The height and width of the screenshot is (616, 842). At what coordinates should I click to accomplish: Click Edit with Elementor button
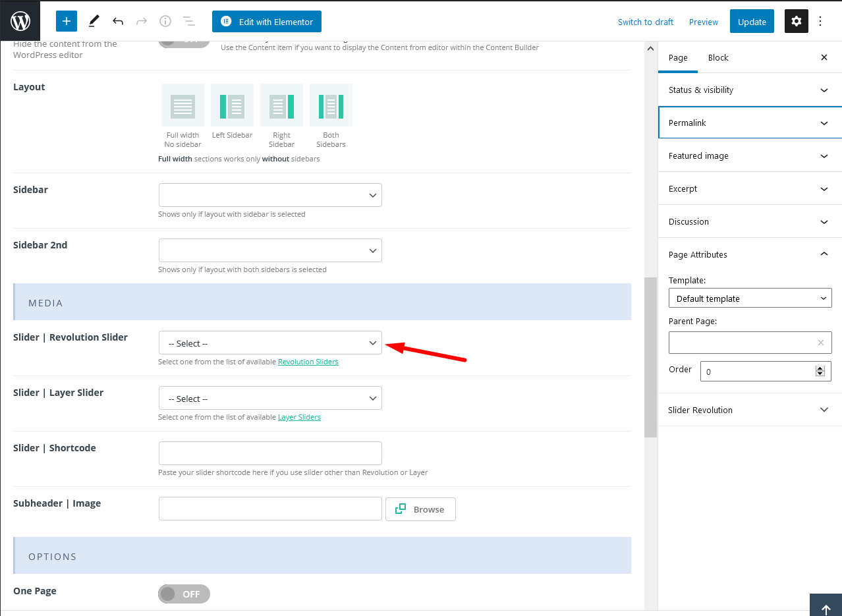tap(267, 21)
